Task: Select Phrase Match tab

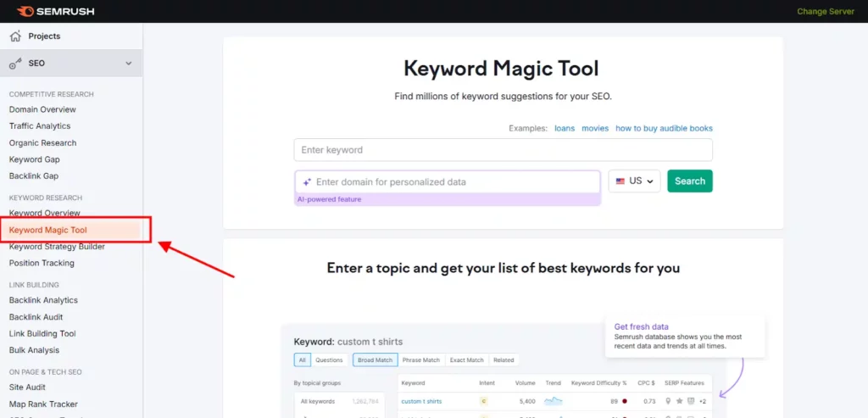Action: (x=421, y=359)
